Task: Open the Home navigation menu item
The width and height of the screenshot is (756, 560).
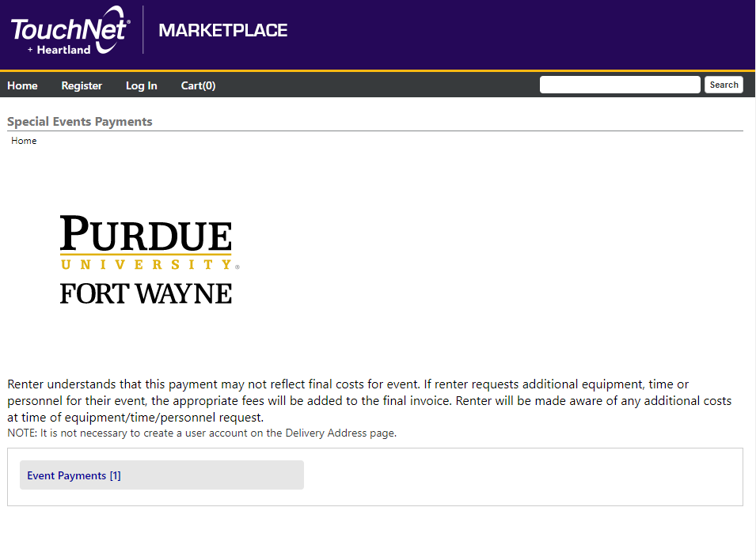Action: point(22,85)
